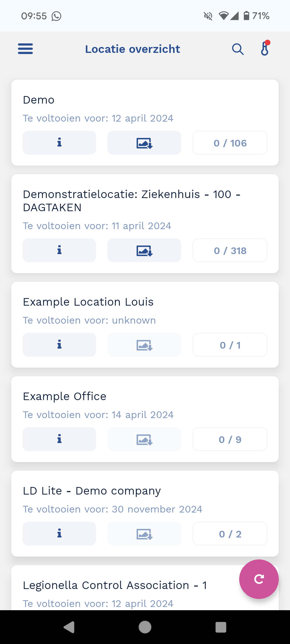This screenshot has width=290, height=644.
Task: Show info for Example Office
Action: point(59,439)
